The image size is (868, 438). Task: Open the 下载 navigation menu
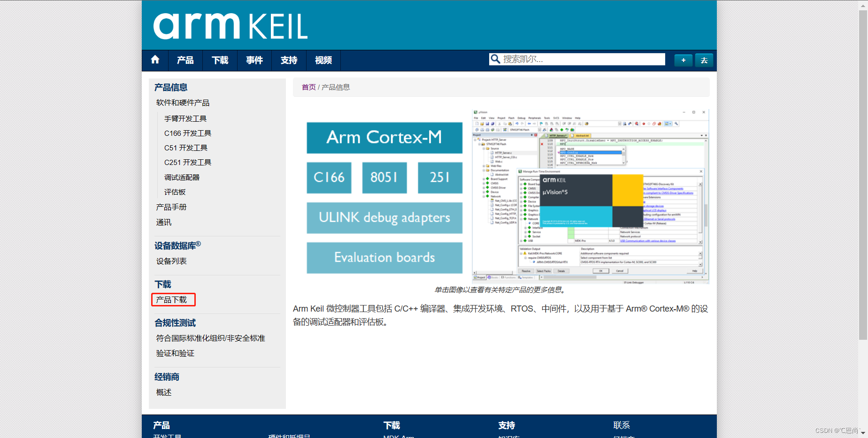point(220,60)
